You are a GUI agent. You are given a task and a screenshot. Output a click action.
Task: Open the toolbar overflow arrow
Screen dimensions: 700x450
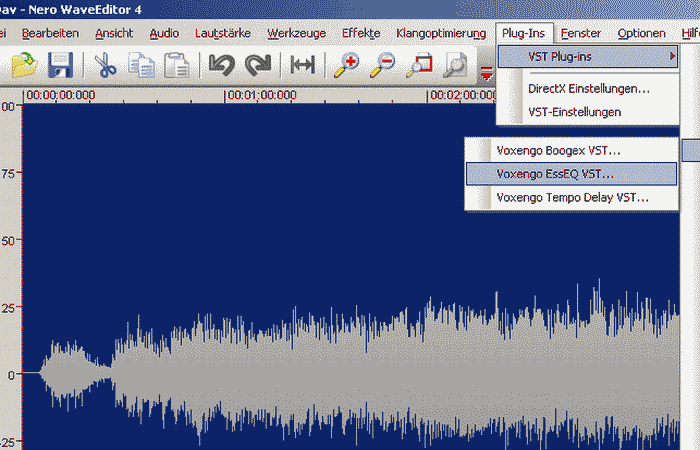tap(486, 72)
